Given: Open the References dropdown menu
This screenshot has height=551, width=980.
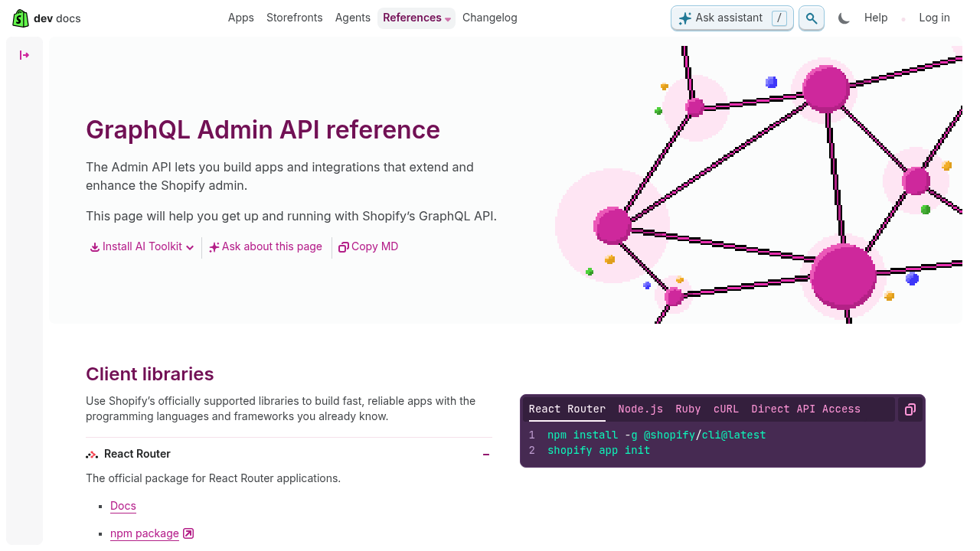Looking at the screenshot, I should [416, 18].
